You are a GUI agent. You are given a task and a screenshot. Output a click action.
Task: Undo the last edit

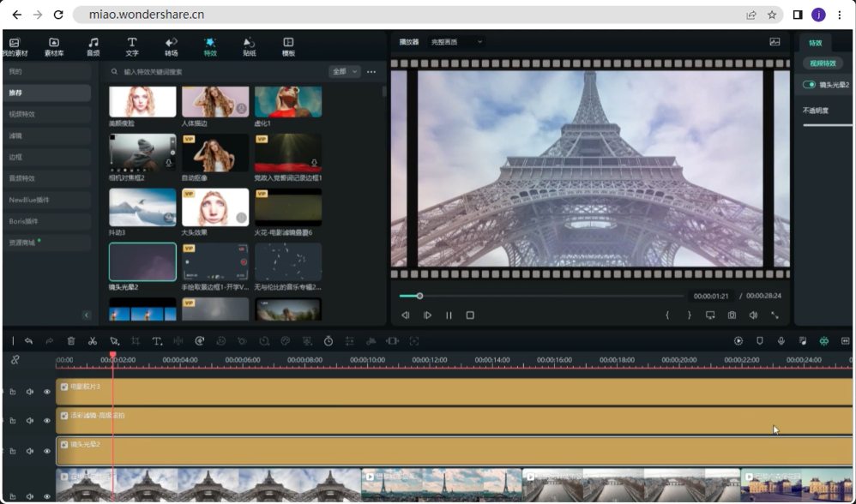tap(28, 341)
